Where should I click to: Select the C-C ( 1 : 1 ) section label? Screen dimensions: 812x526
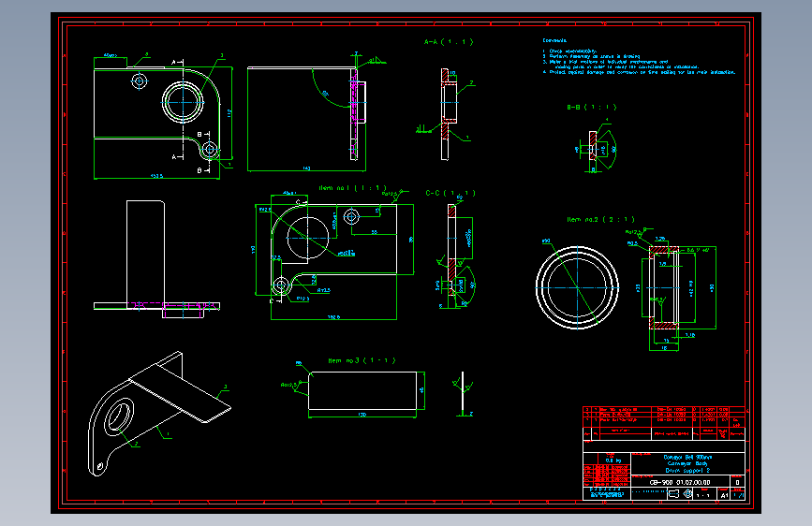(450, 193)
